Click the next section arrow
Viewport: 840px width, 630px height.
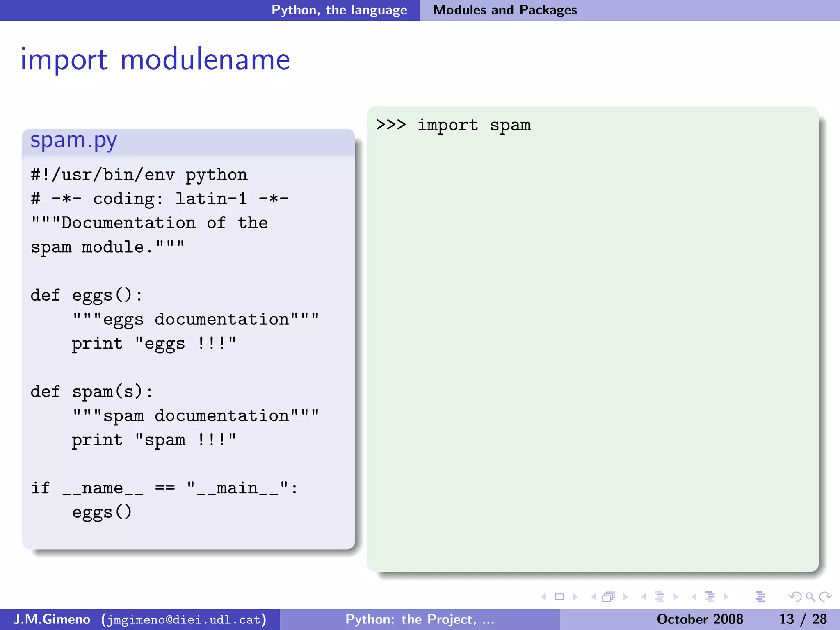726,597
